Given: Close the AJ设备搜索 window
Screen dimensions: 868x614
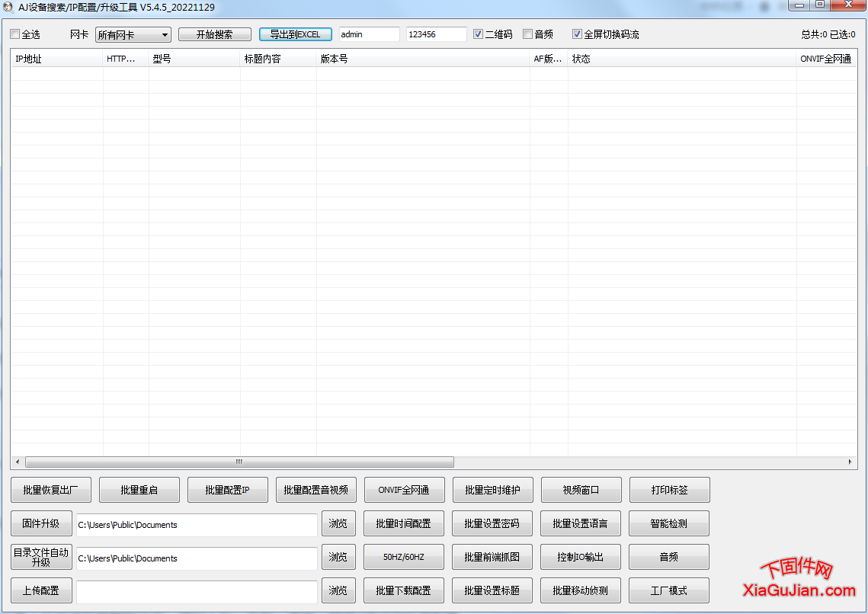Looking at the screenshot, I should pos(848,5).
